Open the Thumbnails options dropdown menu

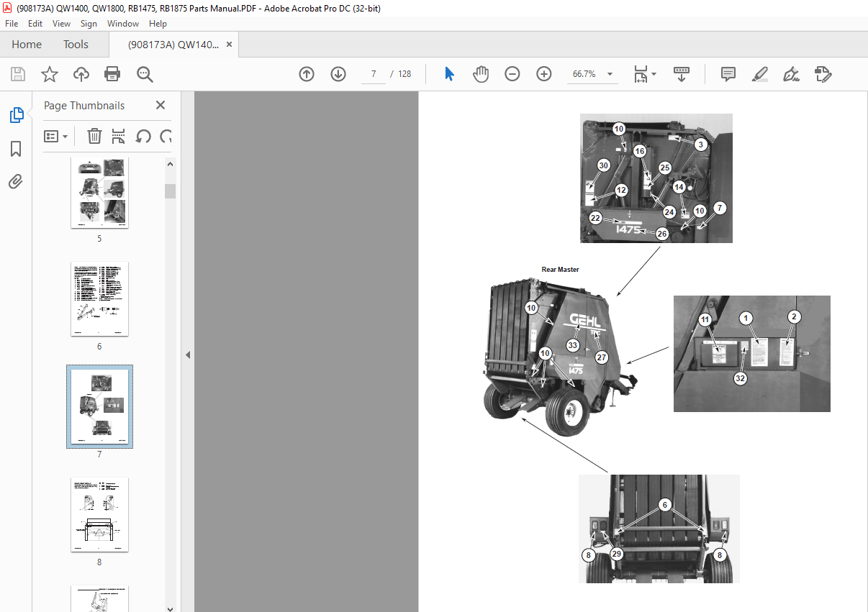click(x=55, y=136)
